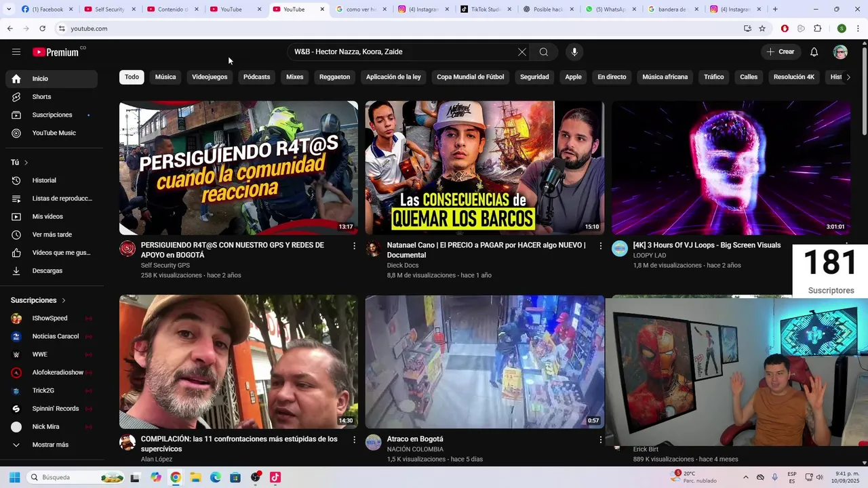Click the NACIÓN COLOMBIA channel avatar
Screen dimensions: 868x488
click(374, 443)
